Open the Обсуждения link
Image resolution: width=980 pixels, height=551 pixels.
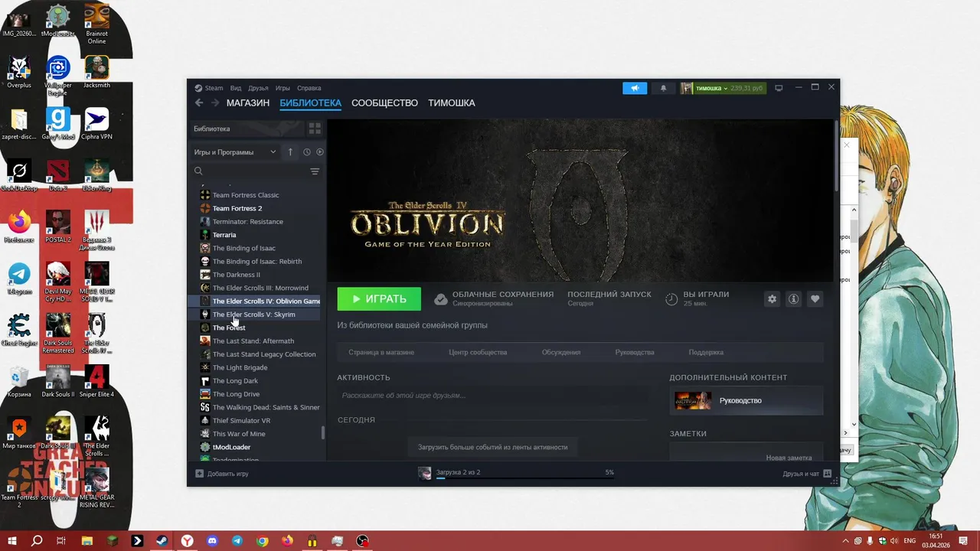point(561,352)
